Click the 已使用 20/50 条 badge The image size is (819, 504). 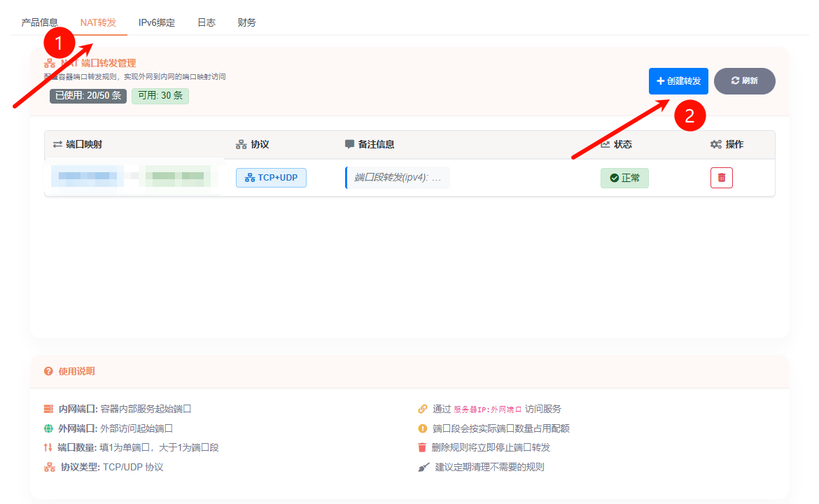pos(88,96)
